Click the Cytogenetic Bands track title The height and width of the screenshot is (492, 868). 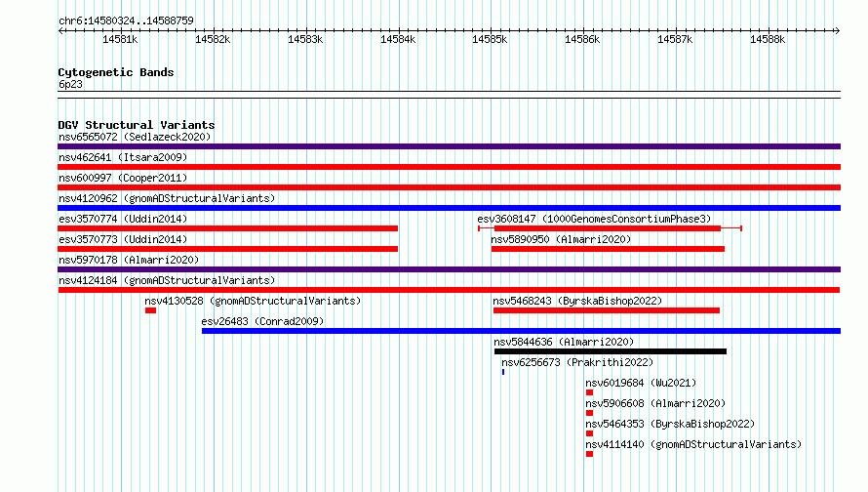[x=116, y=72]
